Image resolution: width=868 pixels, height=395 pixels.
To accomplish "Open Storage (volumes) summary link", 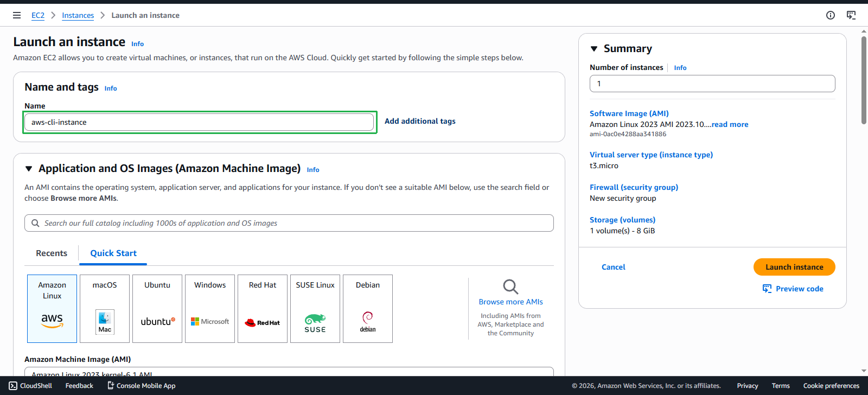I will [623, 220].
